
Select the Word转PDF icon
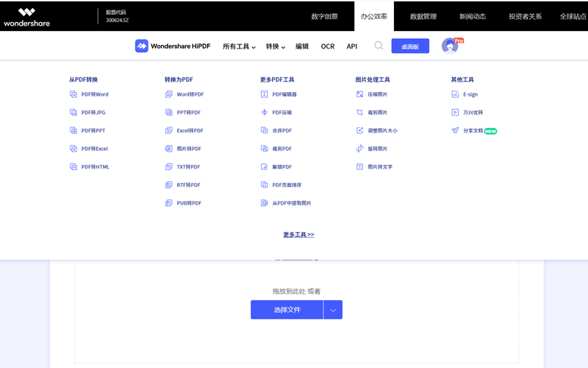(x=169, y=94)
